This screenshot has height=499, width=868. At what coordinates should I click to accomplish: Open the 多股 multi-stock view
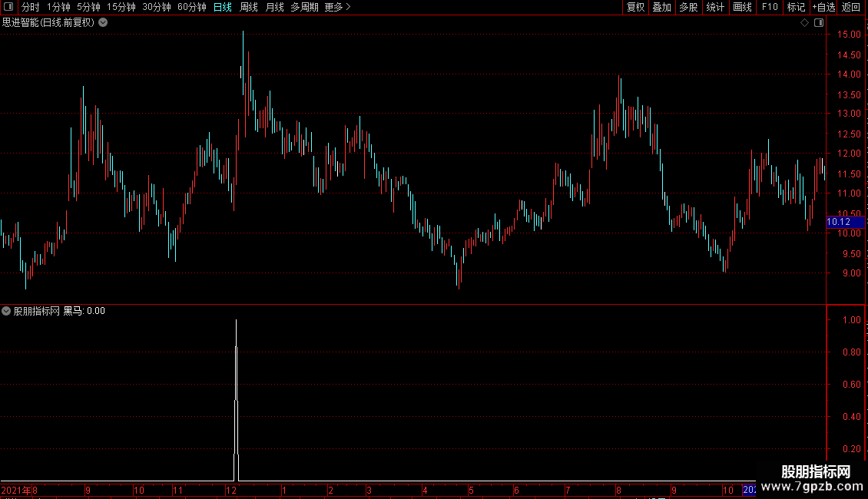coord(689,7)
